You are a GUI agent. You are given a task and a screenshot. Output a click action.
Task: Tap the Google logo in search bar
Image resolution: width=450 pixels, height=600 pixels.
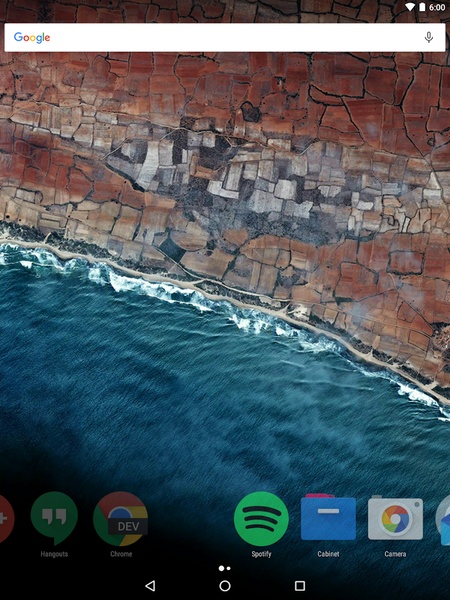pos(32,38)
